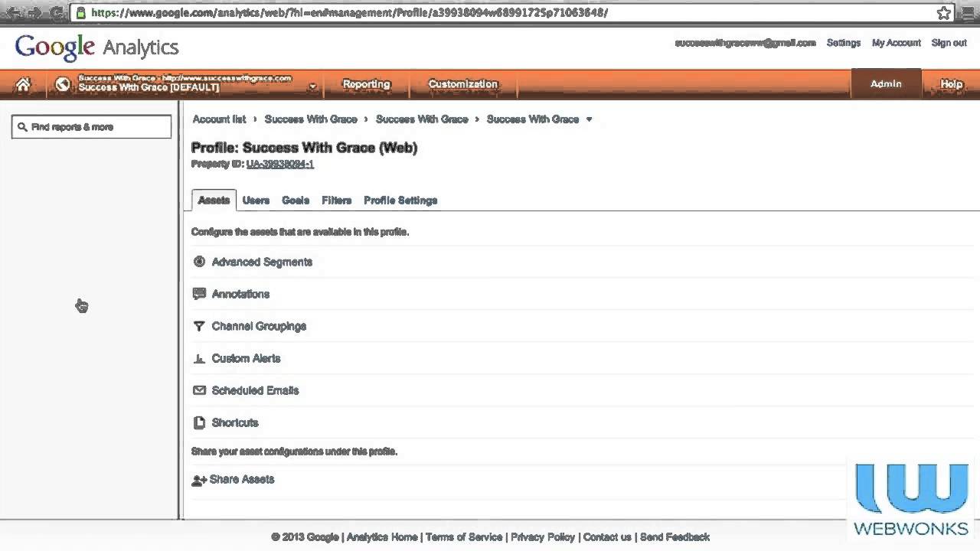Click the Profile: Success With Grace (Web) heading
This screenshot has height=551, width=980.
[x=304, y=148]
